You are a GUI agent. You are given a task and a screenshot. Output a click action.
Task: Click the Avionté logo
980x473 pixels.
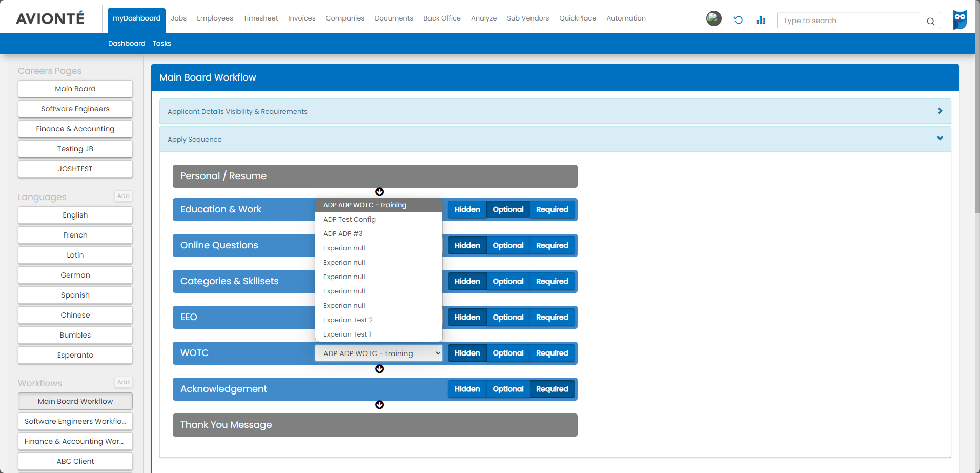point(50,18)
